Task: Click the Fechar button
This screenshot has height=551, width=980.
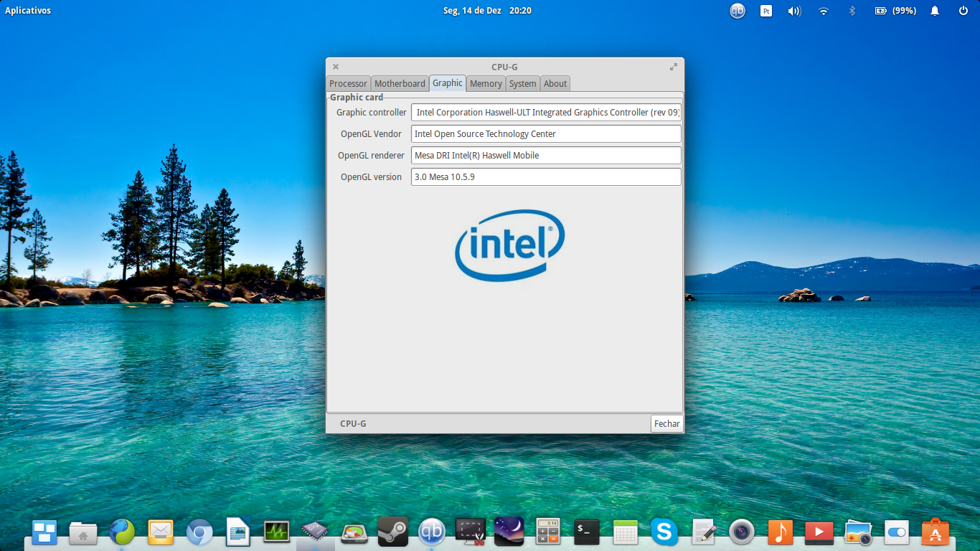Action: 666,424
